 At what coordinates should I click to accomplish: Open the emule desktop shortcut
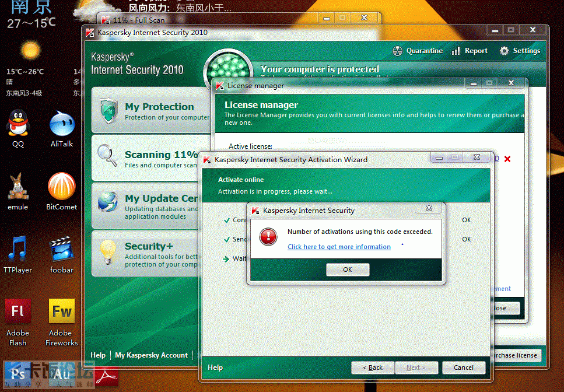tap(18, 191)
